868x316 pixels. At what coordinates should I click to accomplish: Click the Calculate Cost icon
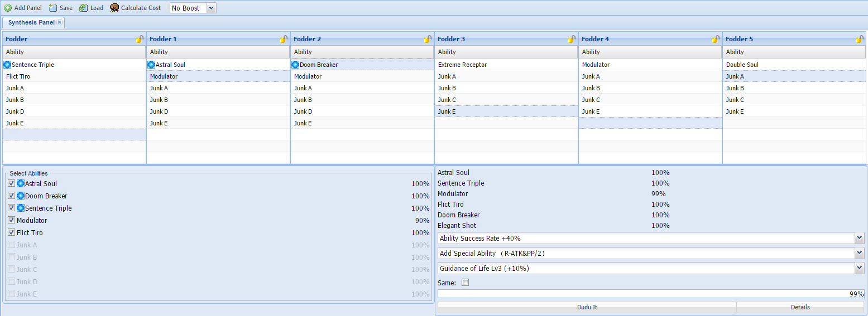[114, 8]
